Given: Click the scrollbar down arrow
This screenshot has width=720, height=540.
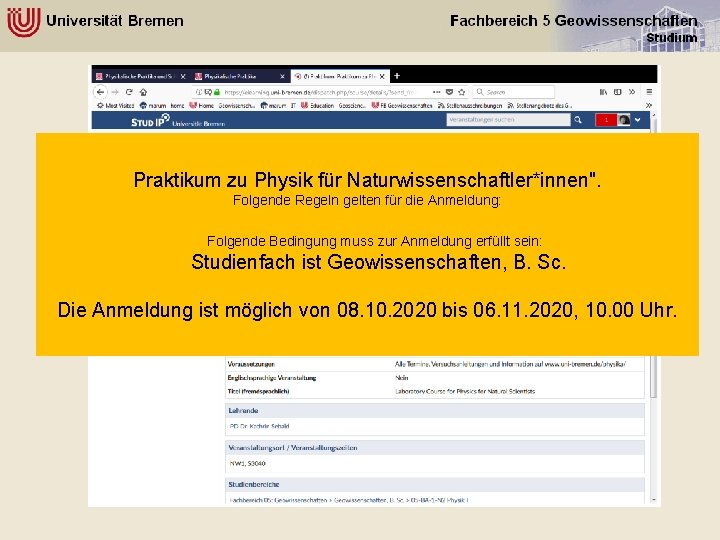Looking at the screenshot, I should [654, 500].
